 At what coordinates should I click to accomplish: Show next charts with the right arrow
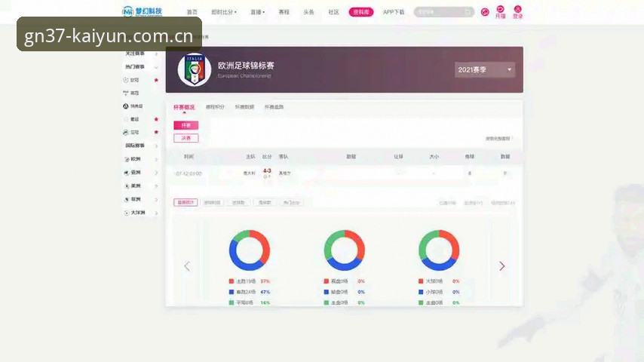[x=502, y=266]
